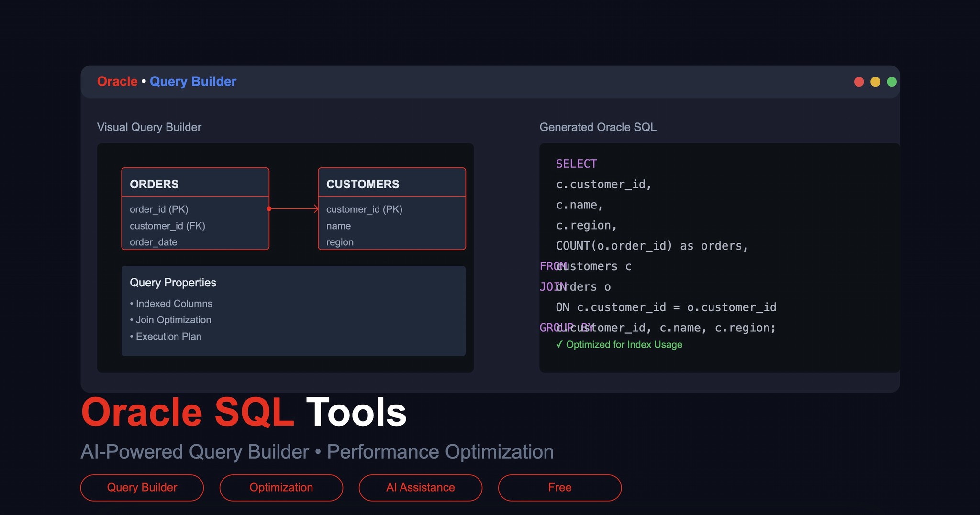Enable Indexed Columns in Query Properties

tap(171, 304)
